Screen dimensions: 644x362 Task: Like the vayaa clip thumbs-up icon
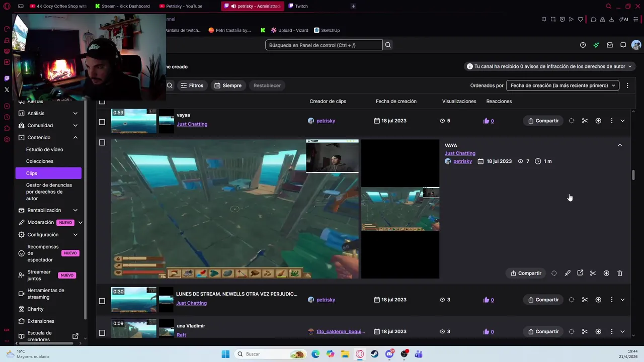(486, 121)
